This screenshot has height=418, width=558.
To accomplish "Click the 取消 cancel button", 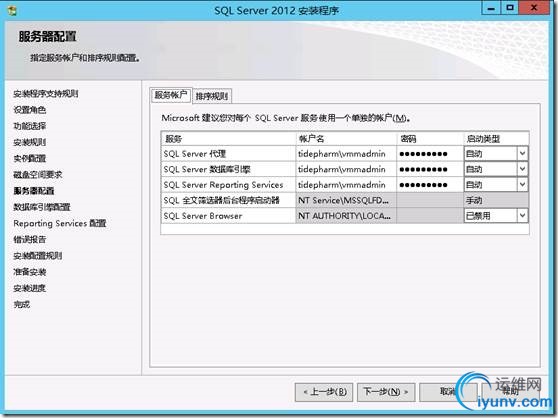I will (448, 392).
